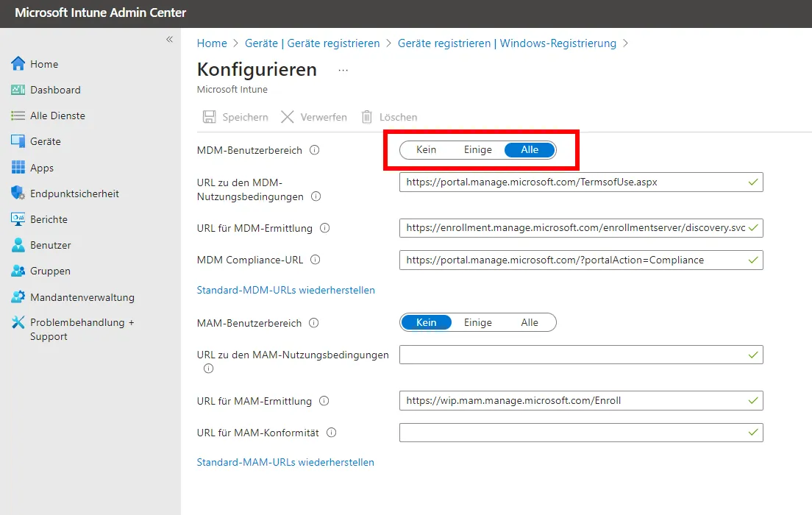The width and height of the screenshot is (812, 515).
Task: Open Geräte via its sidebar icon
Action: [x=18, y=141]
